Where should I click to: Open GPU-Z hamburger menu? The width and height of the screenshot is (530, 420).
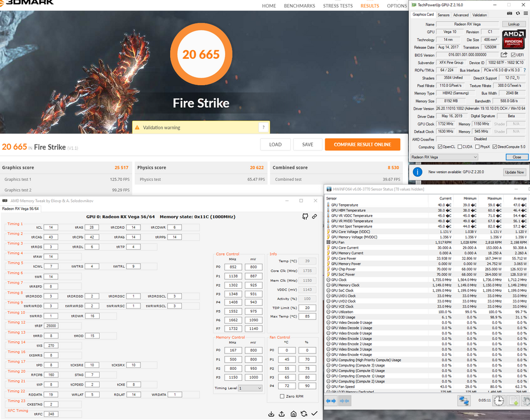click(x=525, y=13)
